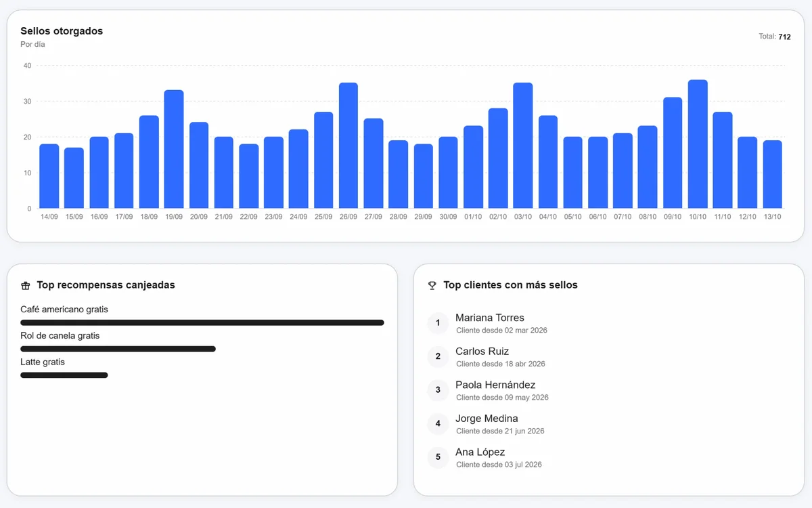This screenshot has height=508, width=812.
Task: Select the rank 4 badge for Jorge Medina
Action: click(x=438, y=424)
